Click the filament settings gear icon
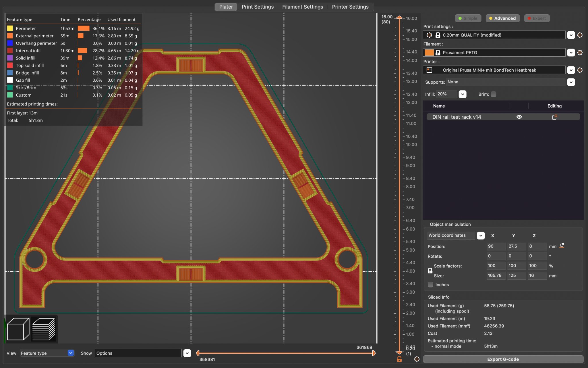The width and height of the screenshot is (588, 368). (580, 53)
